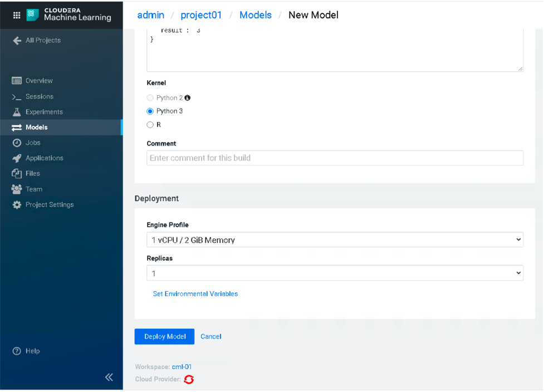Open the Team management icon
Image resolution: width=544 pixels, height=392 pixels.
(x=16, y=189)
